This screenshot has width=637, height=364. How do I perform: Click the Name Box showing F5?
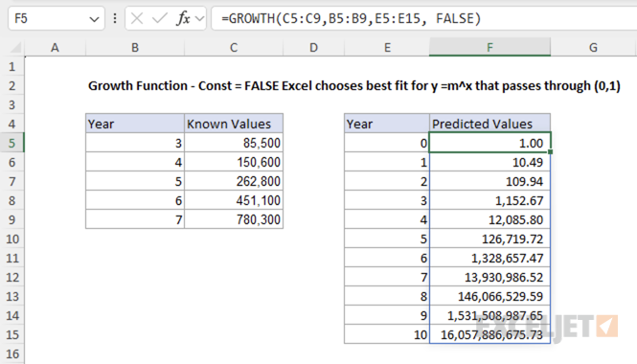click(57, 19)
